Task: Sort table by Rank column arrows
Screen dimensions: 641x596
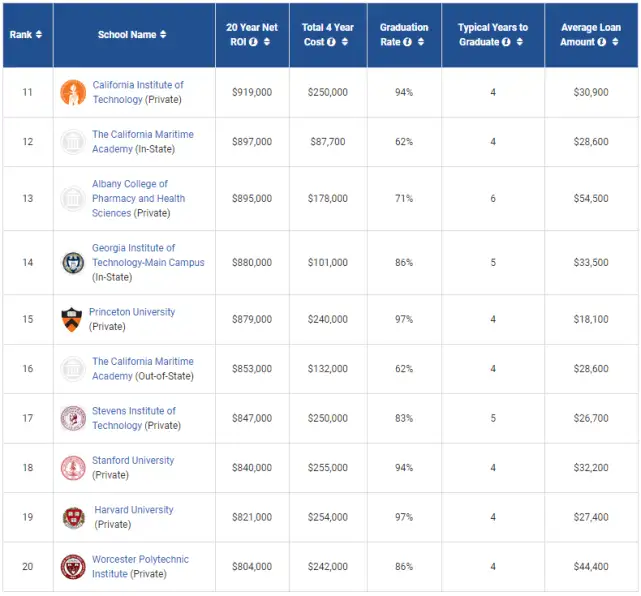Action: pos(39,34)
